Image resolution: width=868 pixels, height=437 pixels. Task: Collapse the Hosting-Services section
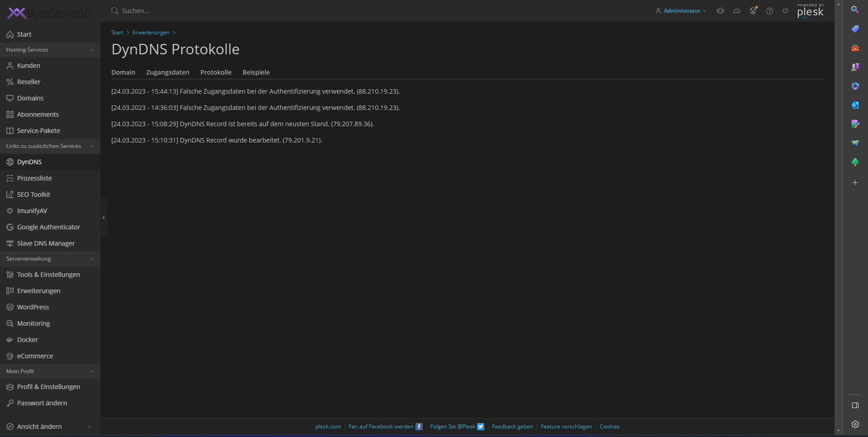pyautogui.click(x=91, y=50)
